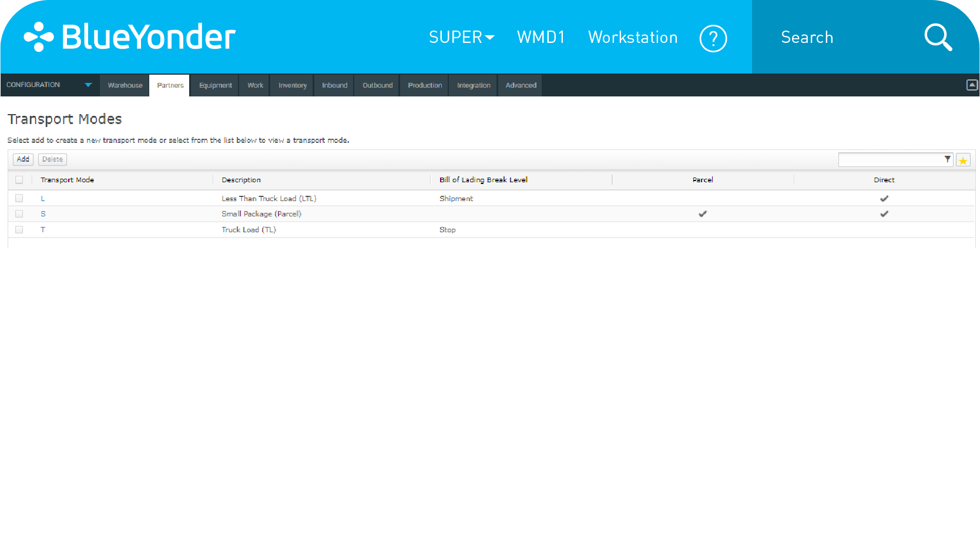
Task: Click the yellow favorites star icon
Action: point(963,159)
